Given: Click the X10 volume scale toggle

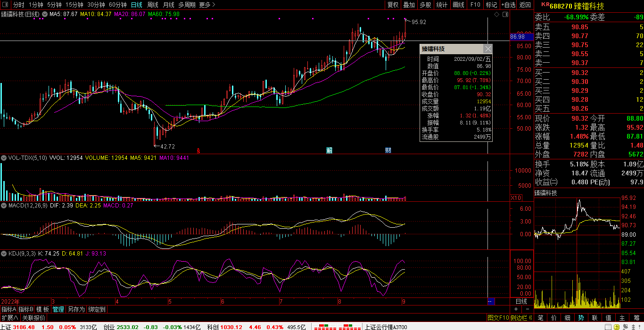Looking at the screenshot, I should click(x=516, y=198).
